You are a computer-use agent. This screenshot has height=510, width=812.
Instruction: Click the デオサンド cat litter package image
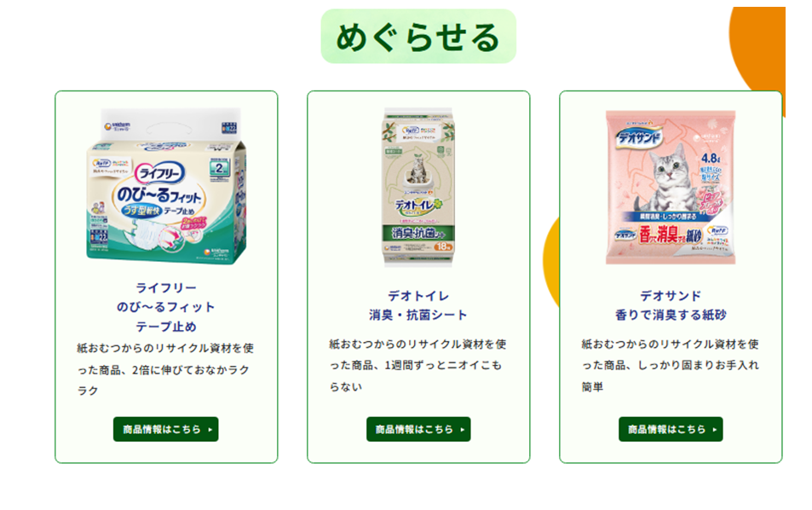[671, 187]
